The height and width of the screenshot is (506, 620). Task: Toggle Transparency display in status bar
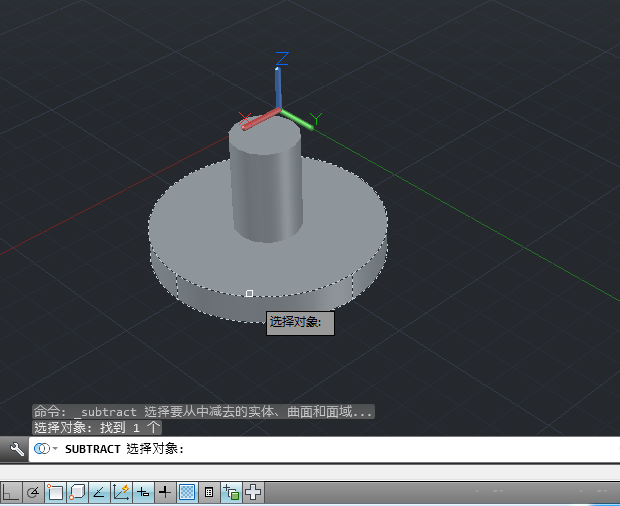pos(187,493)
